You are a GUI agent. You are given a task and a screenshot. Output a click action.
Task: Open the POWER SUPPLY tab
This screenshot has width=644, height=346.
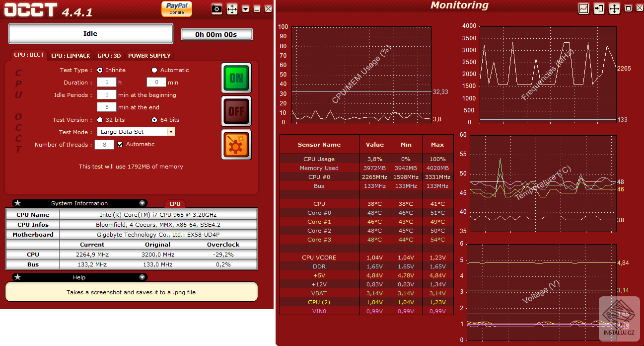point(149,56)
